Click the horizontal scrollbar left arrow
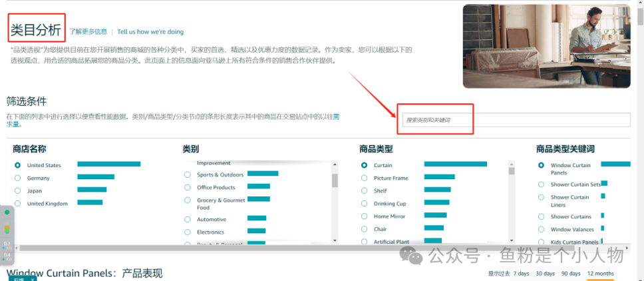This screenshot has width=644, height=281. (x=17, y=248)
